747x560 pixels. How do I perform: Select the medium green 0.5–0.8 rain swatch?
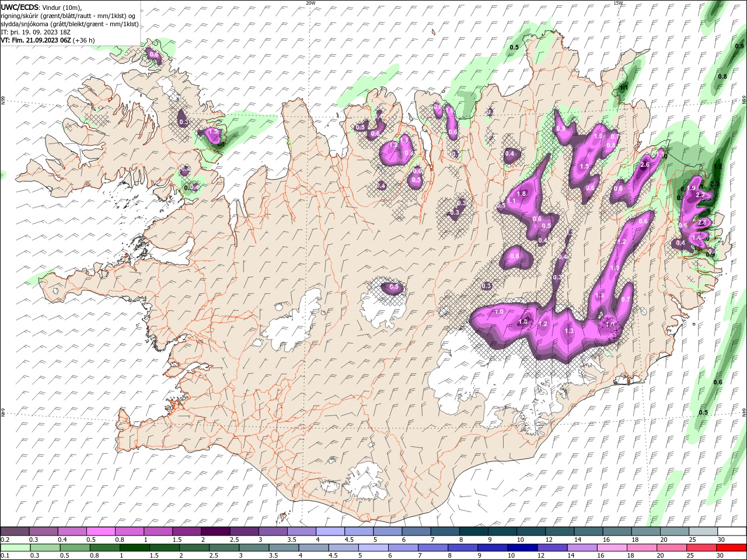coord(75,548)
